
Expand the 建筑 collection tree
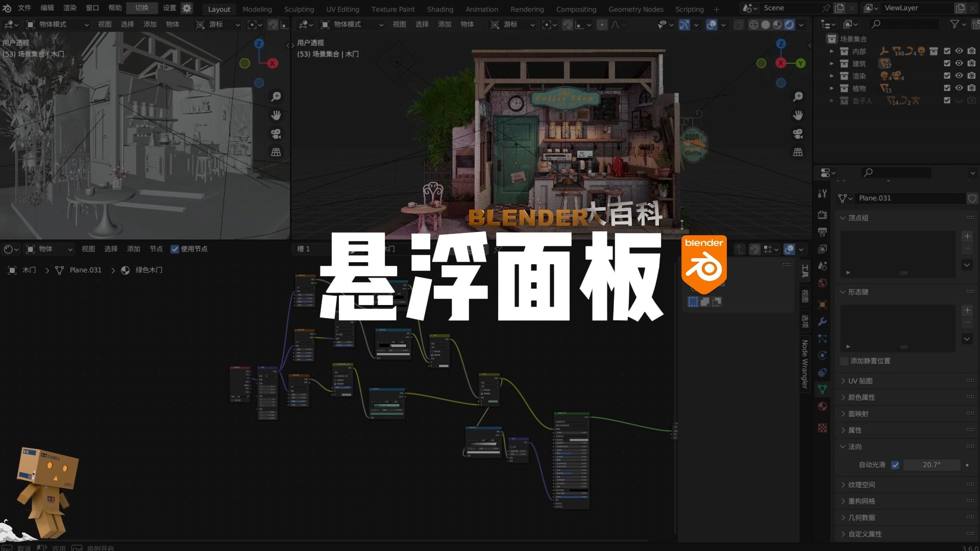click(x=831, y=63)
